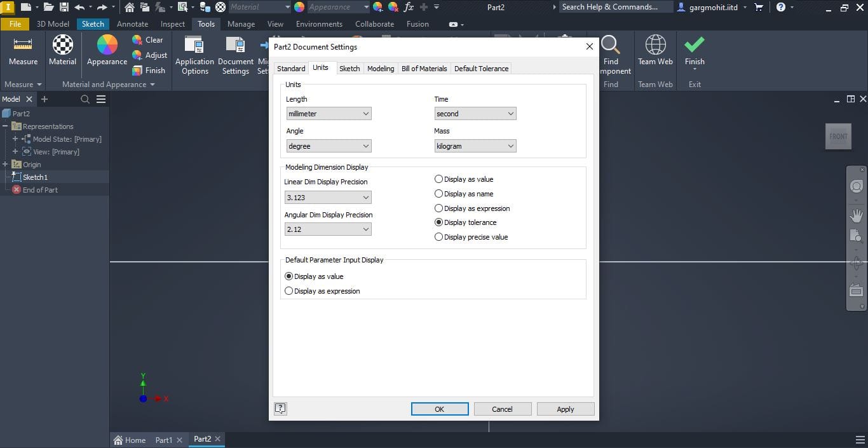Expand the View: [Primary] node

[15, 152]
